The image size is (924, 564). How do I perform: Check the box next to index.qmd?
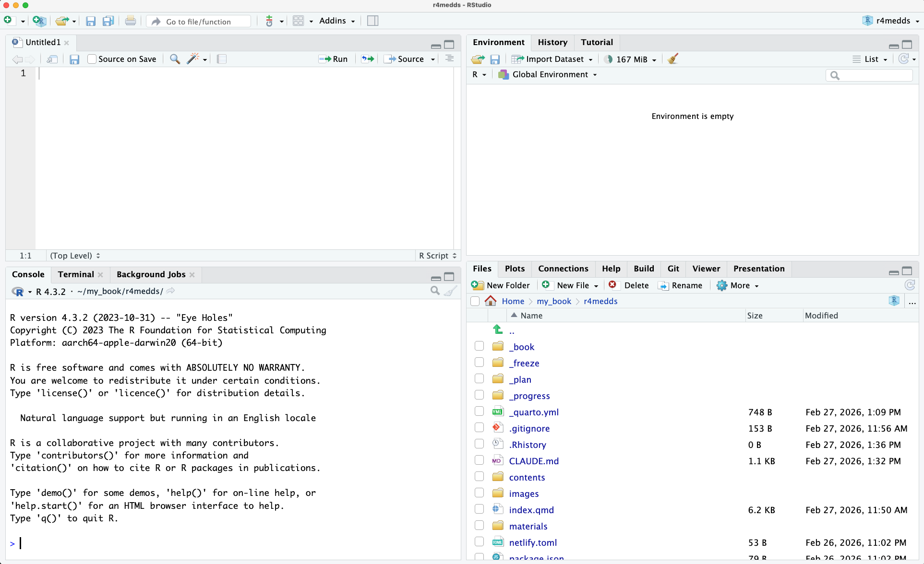(479, 509)
